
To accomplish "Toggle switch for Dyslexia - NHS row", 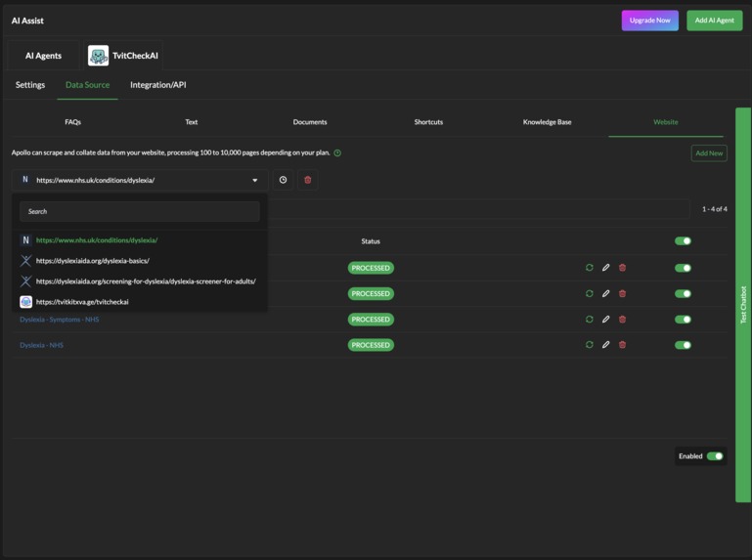I will point(683,345).
